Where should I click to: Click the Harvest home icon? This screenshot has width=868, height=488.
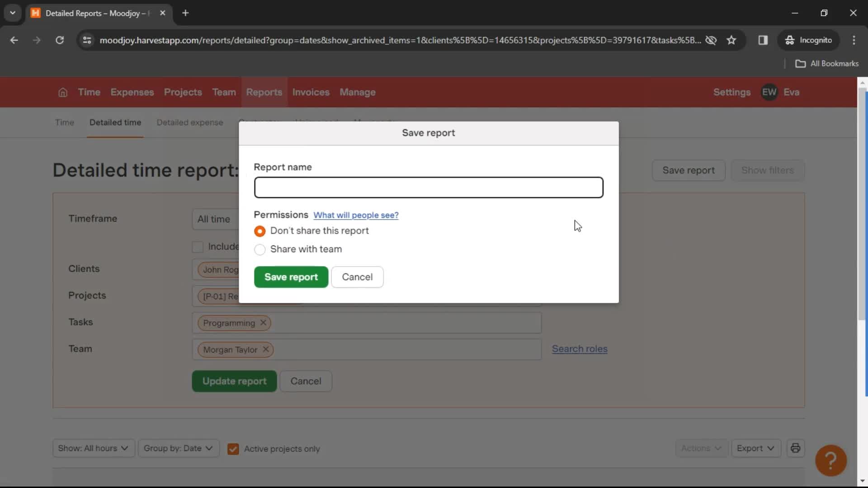tap(62, 92)
